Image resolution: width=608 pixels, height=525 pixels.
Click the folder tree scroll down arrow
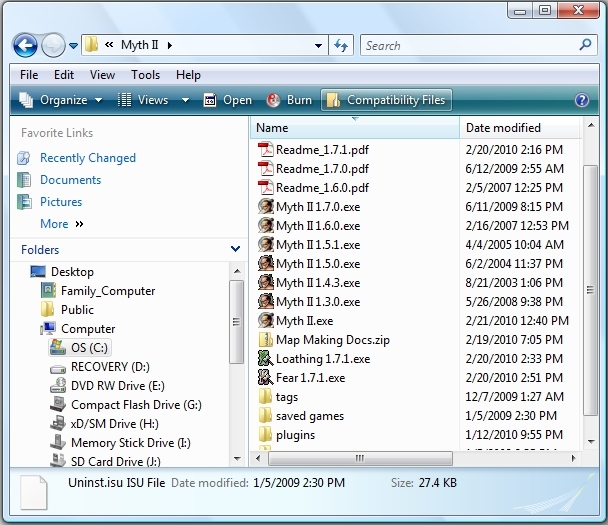[237, 459]
